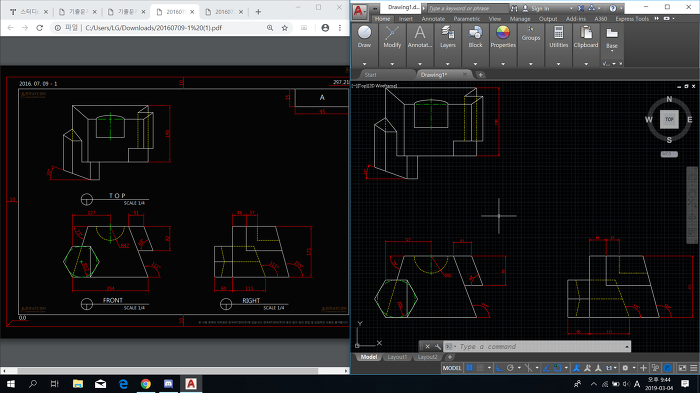Click the Windows Start button
This screenshot has height=393, width=700.
(x=11, y=384)
